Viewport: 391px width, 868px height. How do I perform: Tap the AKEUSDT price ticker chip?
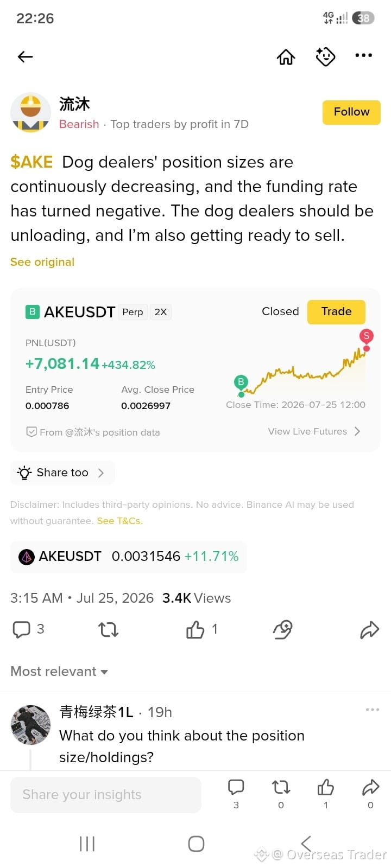pos(129,557)
